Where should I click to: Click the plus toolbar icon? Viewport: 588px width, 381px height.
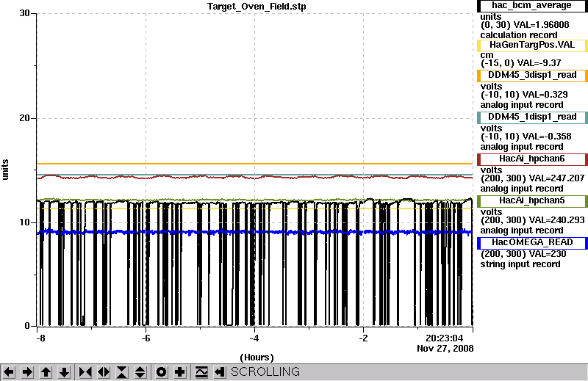tap(179, 372)
